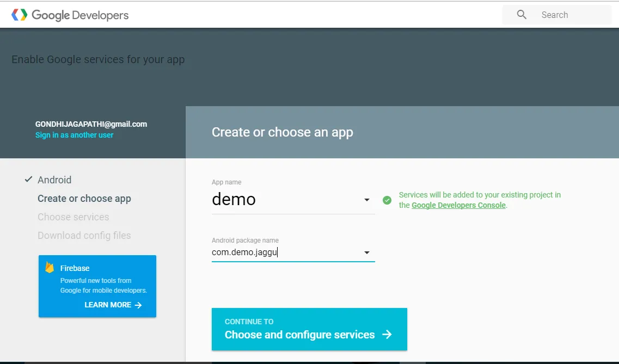Select the Download config files step
Image resolution: width=619 pixels, height=364 pixels.
coord(84,236)
